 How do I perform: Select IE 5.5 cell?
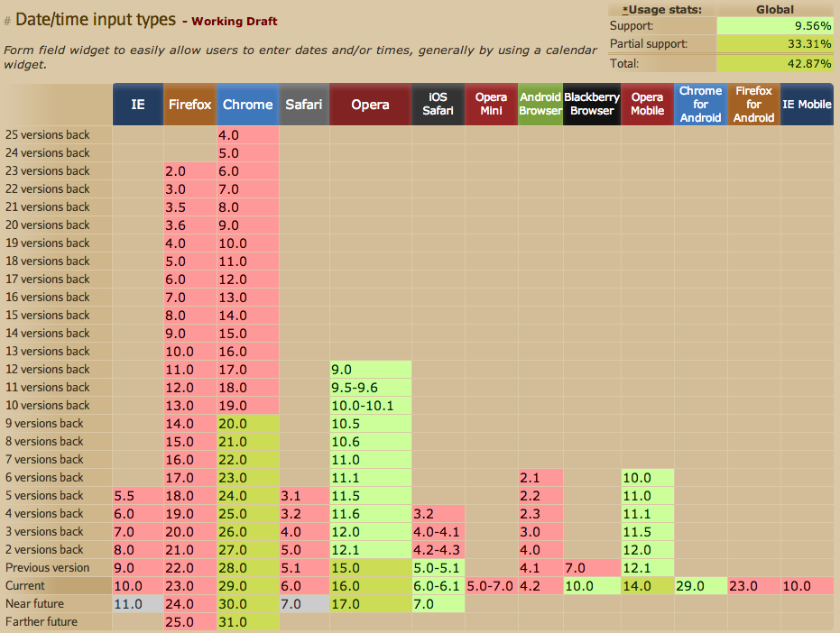point(138,495)
